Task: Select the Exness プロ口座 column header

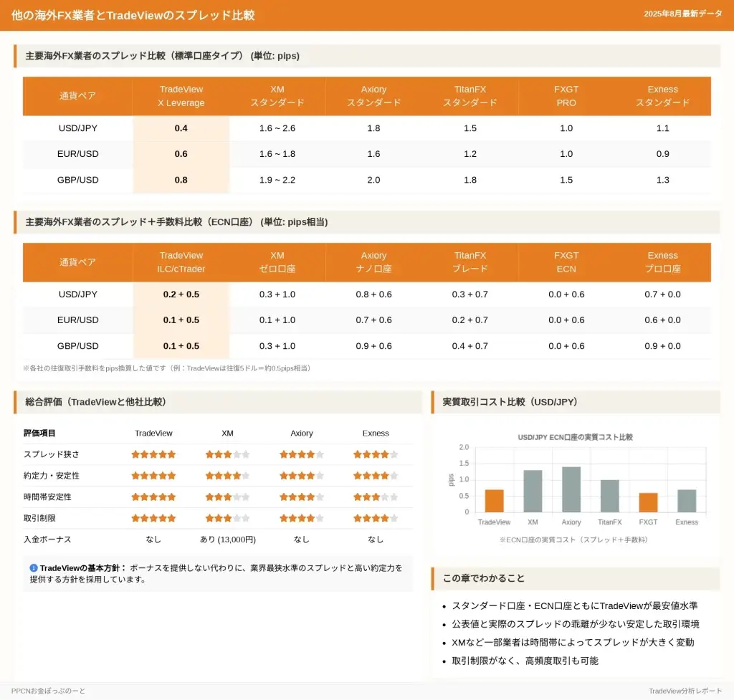Action: pyautogui.click(x=662, y=262)
